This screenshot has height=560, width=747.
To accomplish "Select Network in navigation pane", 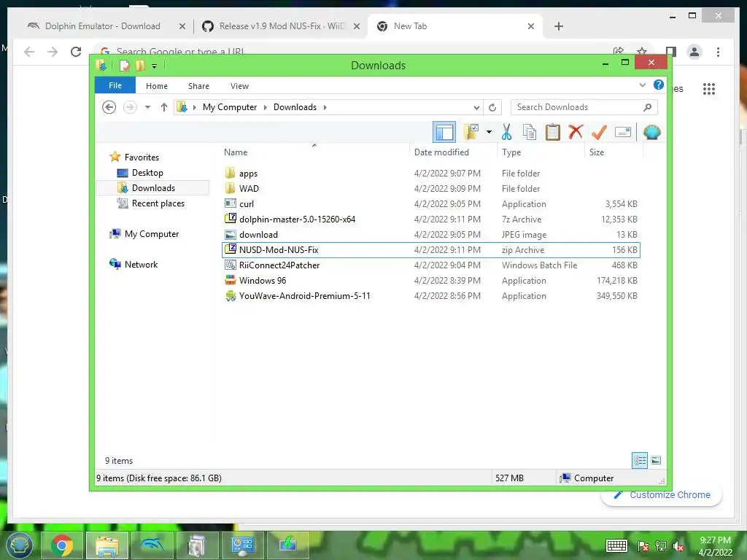I will tap(141, 264).
